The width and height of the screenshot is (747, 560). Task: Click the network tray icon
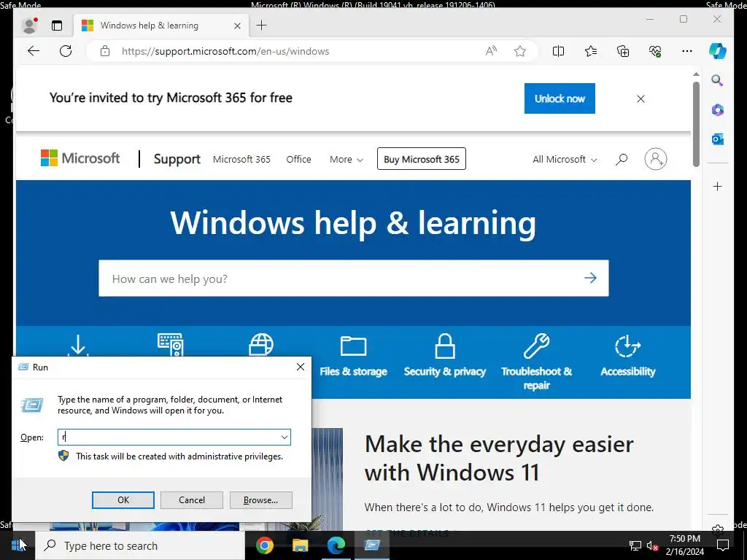coord(635,545)
